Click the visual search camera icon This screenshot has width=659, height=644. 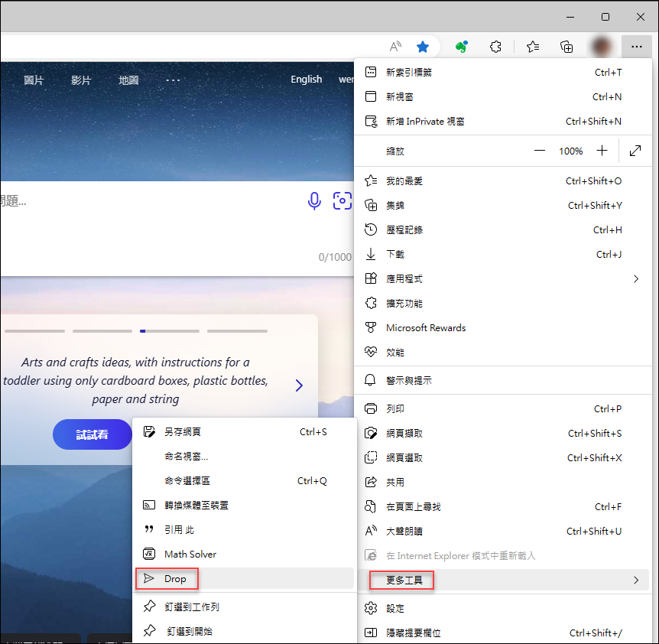(342, 201)
